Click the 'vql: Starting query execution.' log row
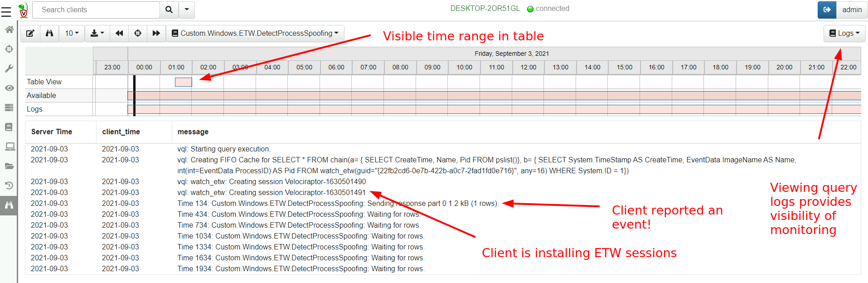Viewport: 868px width, 283px height. pos(442,149)
